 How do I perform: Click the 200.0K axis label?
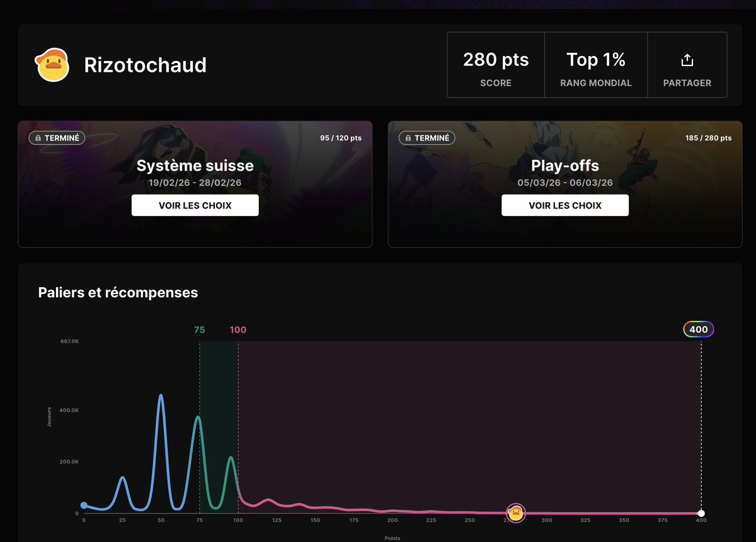point(69,462)
